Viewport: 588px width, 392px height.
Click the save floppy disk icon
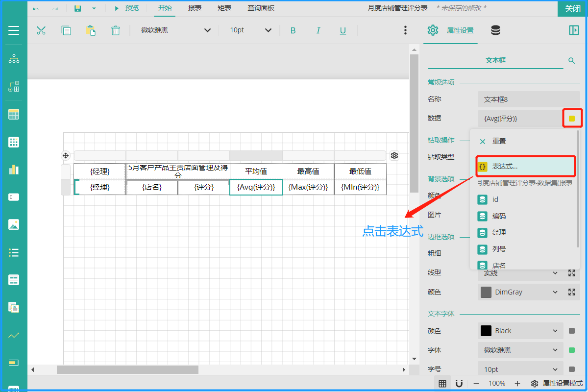click(x=77, y=8)
